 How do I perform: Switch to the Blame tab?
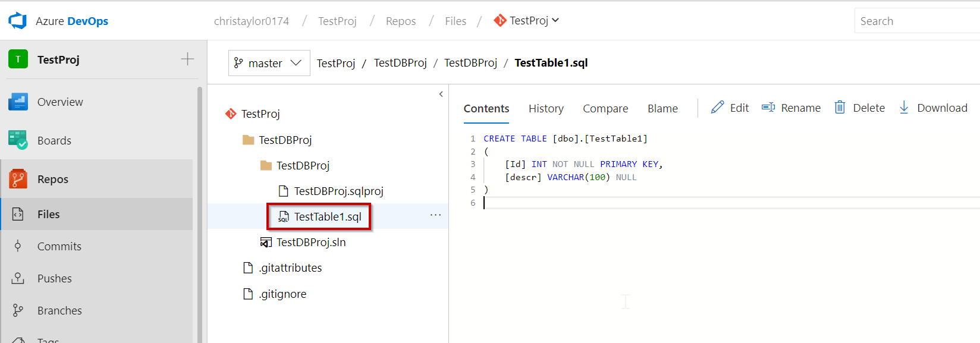662,108
